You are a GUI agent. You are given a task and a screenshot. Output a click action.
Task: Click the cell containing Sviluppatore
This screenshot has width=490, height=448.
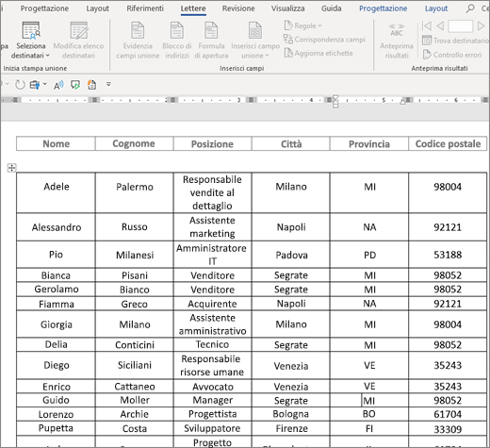coord(212,428)
